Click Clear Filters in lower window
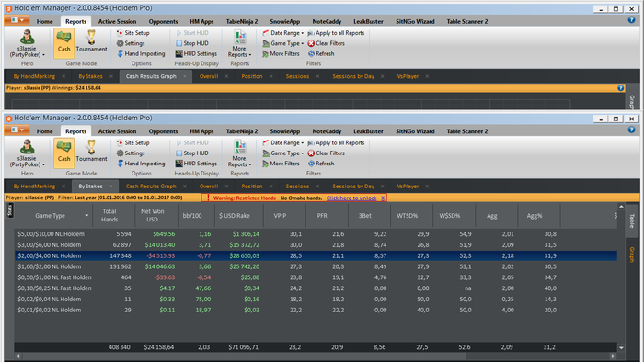 [326, 153]
